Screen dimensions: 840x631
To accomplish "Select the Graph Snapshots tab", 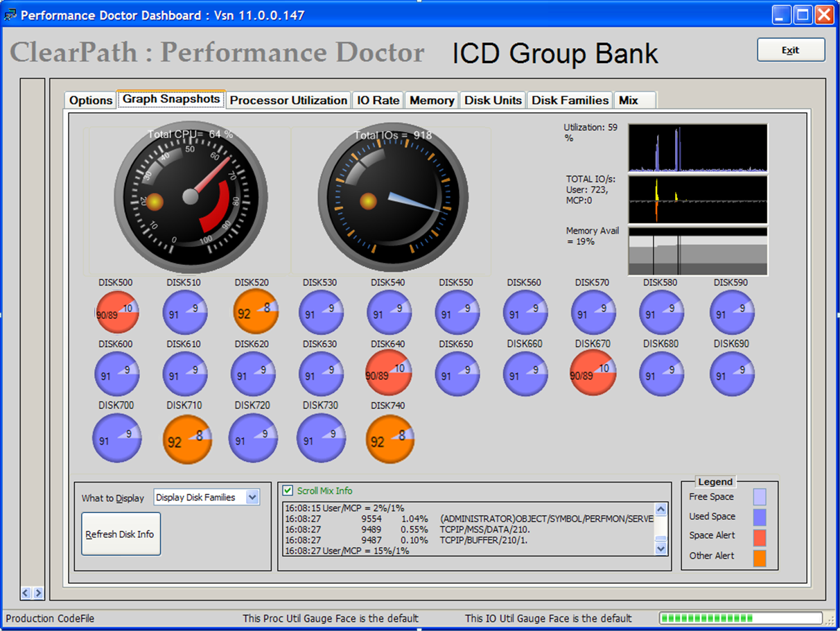I will click(171, 99).
